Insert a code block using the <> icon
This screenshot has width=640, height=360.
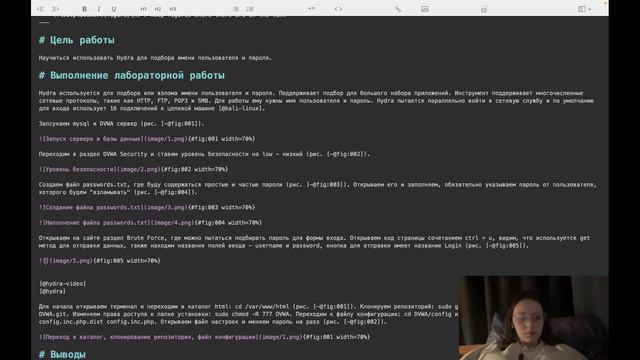point(338,9)
